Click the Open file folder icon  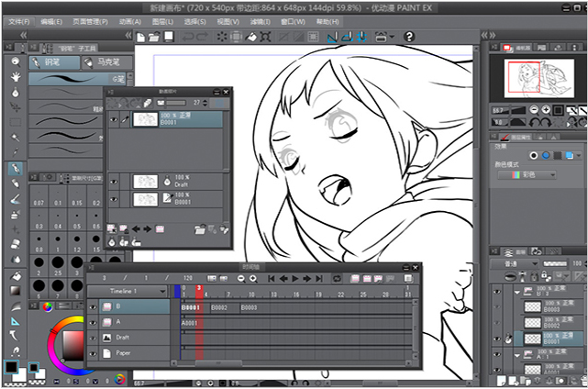tap(154, 37)
